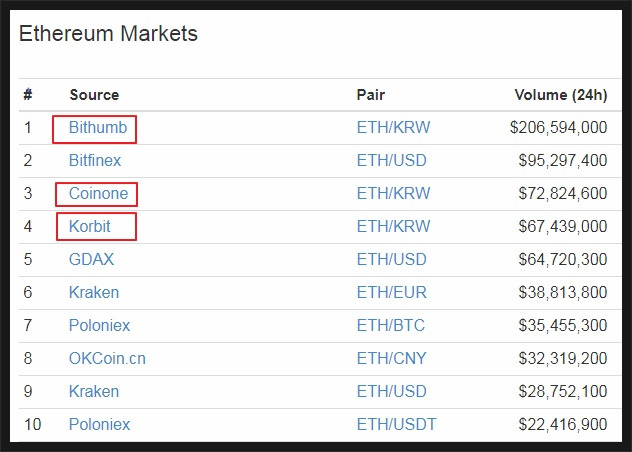
Task: Click the Source column header
Action: 94,95
